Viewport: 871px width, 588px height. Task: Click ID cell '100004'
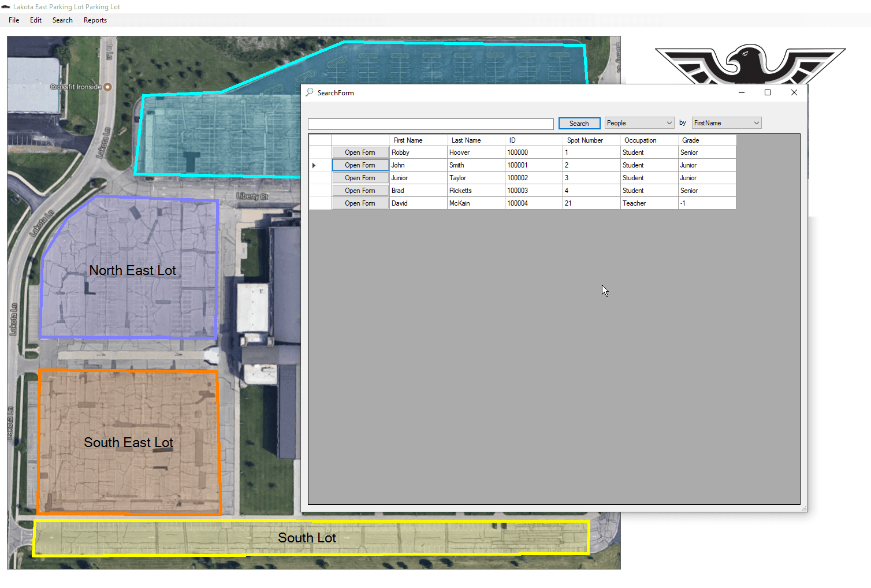coord(534,203)
